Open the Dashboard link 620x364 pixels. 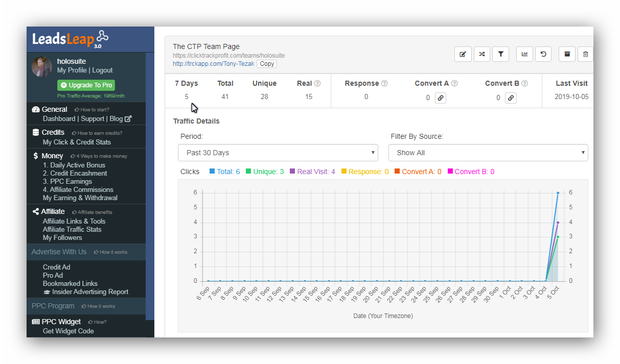point(59,118)
